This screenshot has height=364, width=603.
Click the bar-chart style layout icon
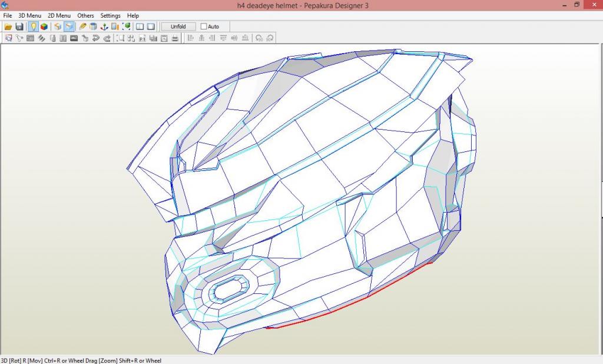153,38
